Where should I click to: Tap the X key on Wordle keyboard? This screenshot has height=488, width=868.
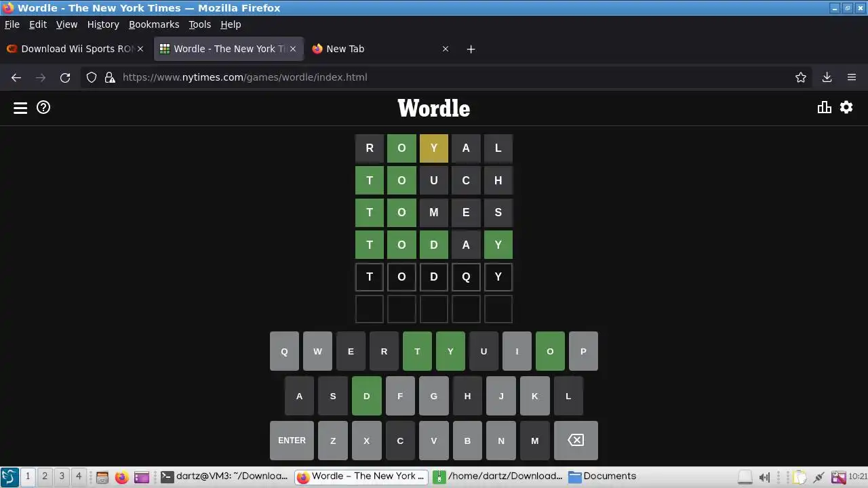tap(367, 441)
